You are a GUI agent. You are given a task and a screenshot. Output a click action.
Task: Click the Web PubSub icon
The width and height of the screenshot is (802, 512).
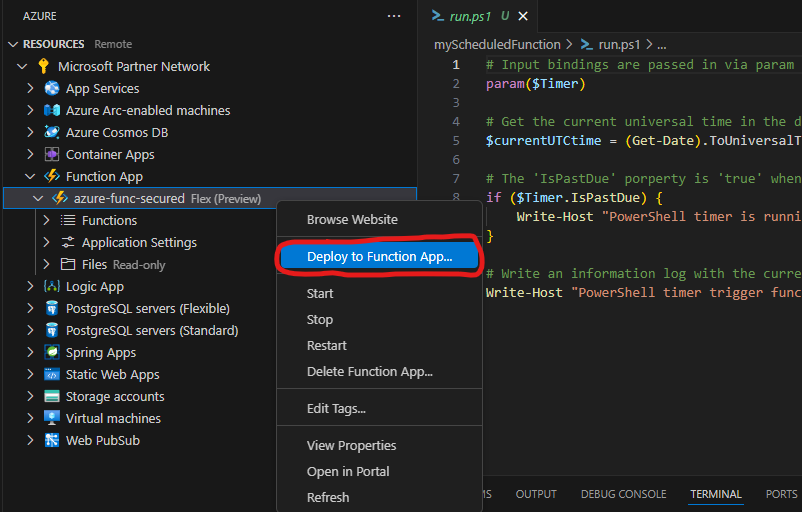pyautogui.click(x=52, y=440)
